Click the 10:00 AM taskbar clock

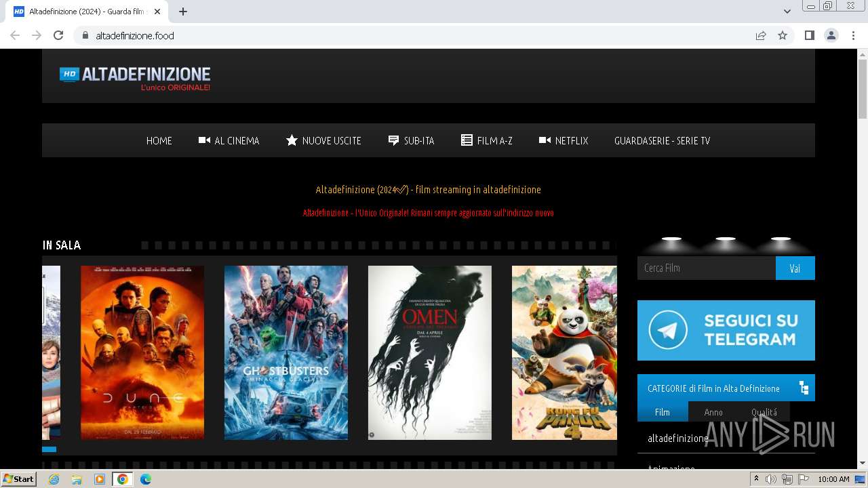coord(833,479)
